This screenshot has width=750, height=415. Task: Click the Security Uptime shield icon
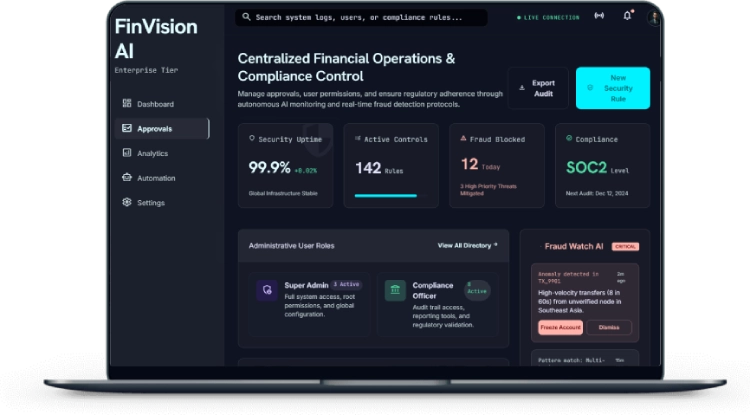[252, 139]
